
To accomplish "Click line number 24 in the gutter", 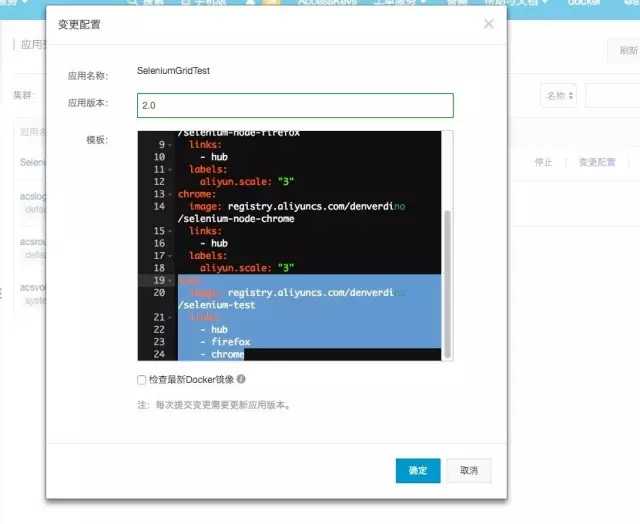I will point(159,354).
